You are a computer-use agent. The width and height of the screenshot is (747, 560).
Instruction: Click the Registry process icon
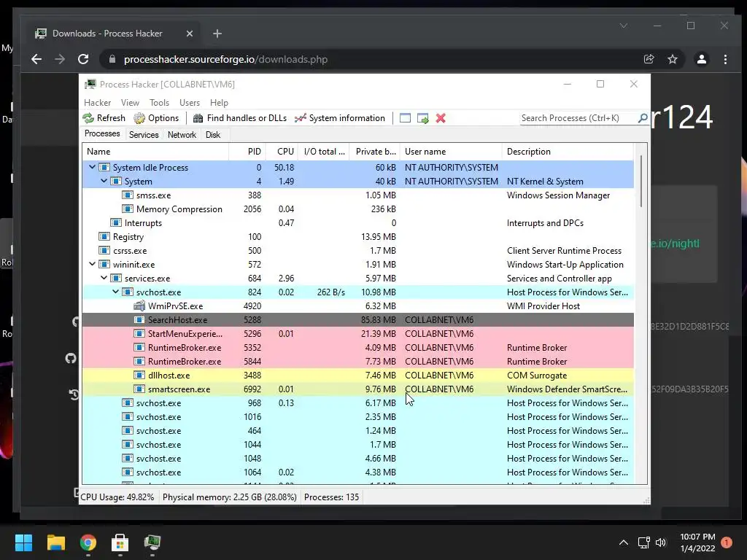(104, 237)
